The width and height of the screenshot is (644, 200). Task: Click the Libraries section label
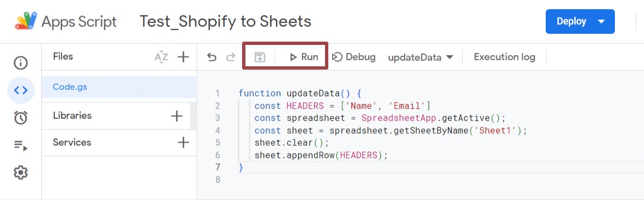[72, 116]
